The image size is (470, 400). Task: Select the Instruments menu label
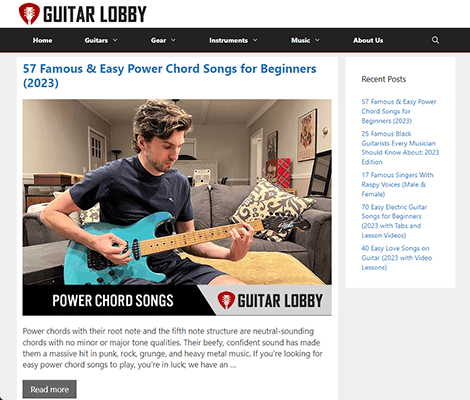(228, 40)
